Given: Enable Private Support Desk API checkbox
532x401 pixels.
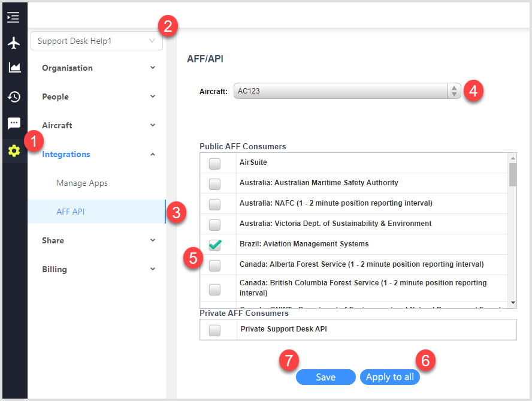Looking at the screenshot, I should click(214, 330).
